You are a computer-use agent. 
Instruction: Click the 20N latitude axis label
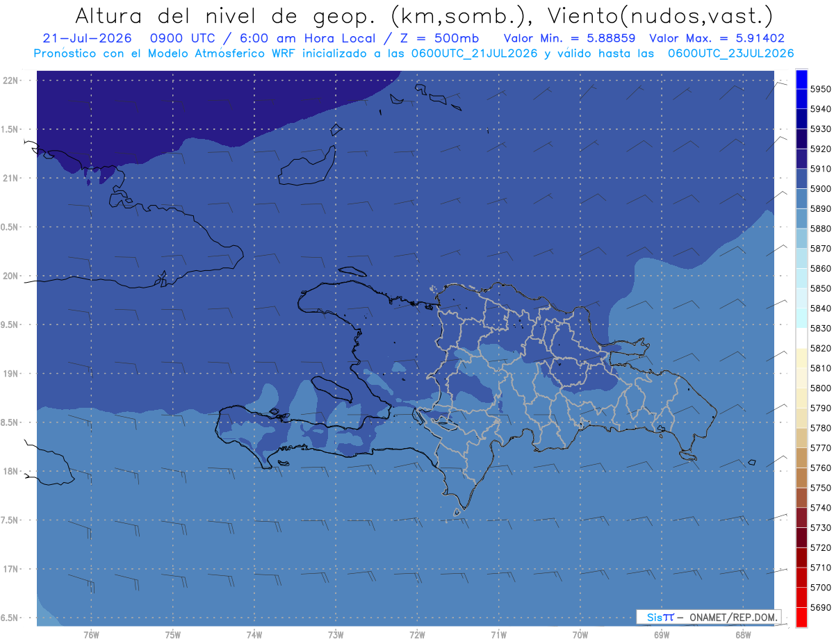coord(10,276)
